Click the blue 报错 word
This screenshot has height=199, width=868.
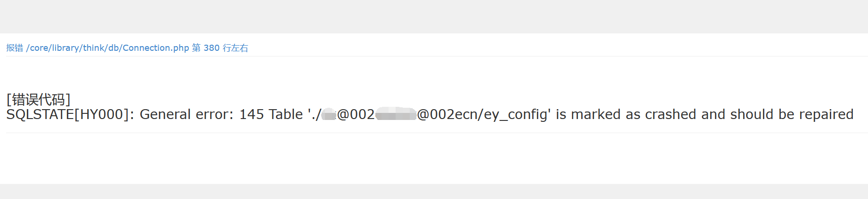[15, 48]
